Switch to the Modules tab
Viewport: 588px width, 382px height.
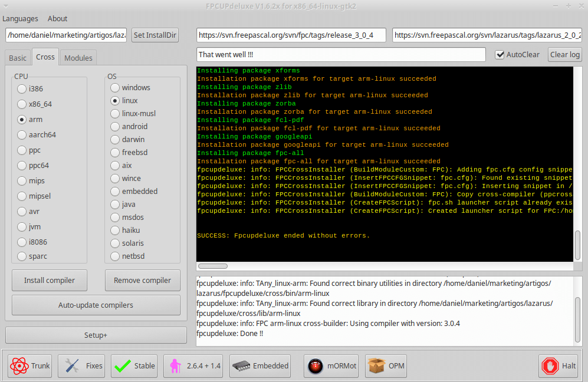pyautogui.click(x=78, y=58)
